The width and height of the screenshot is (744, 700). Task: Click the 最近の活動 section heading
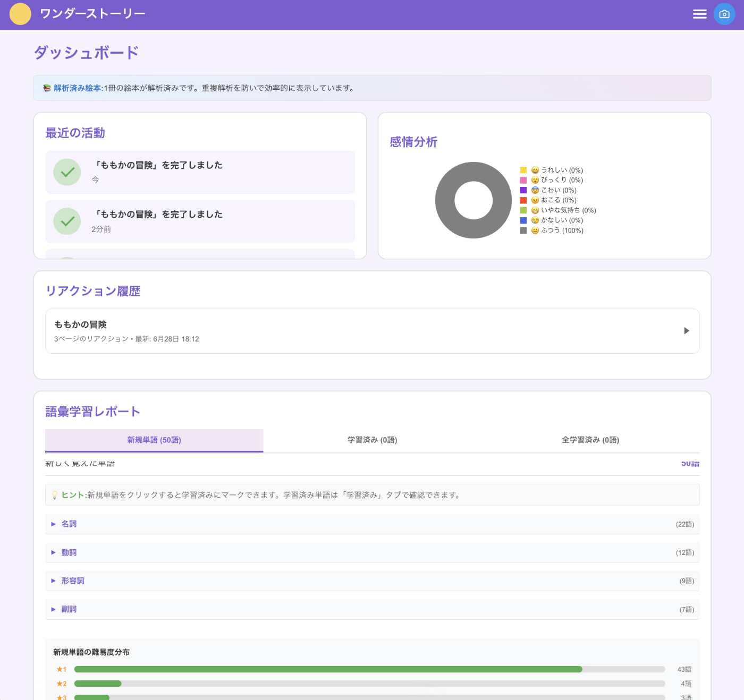[75, 133]
